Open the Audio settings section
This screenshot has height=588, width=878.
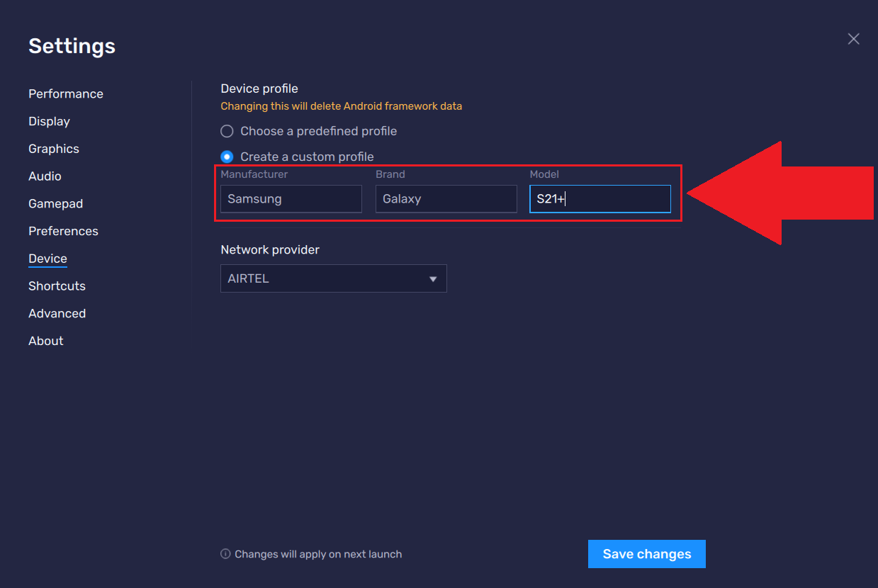[45, 176]
